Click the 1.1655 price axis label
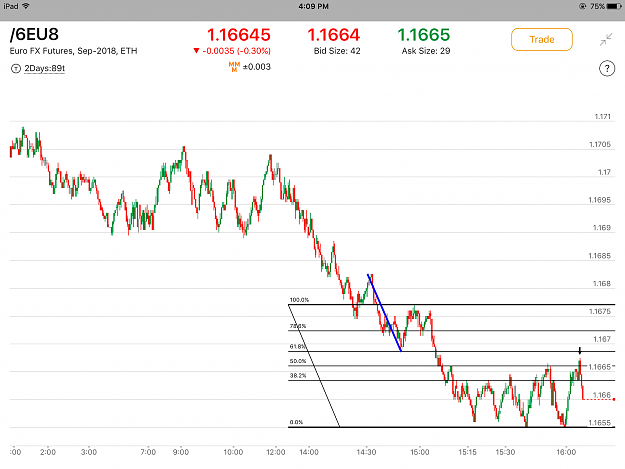The height and width of the screenshot is (469, 625). point(599,423)
